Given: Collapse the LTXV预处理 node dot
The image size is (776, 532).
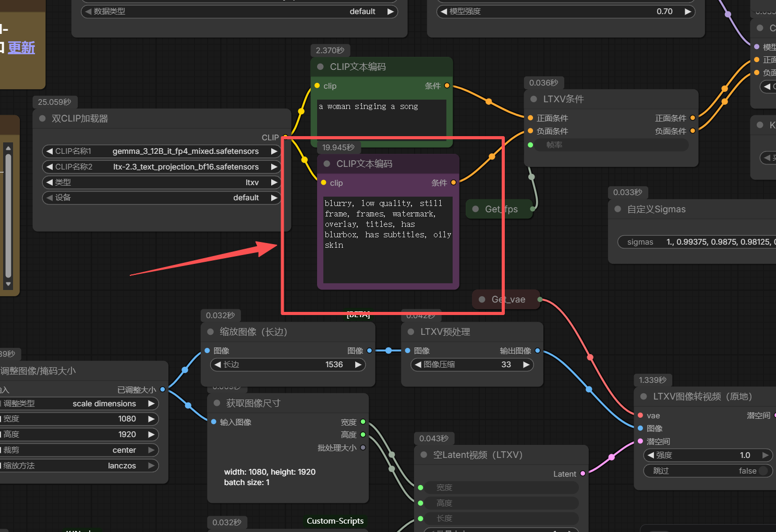Looking at the screenshot, I should coord(411,332).
